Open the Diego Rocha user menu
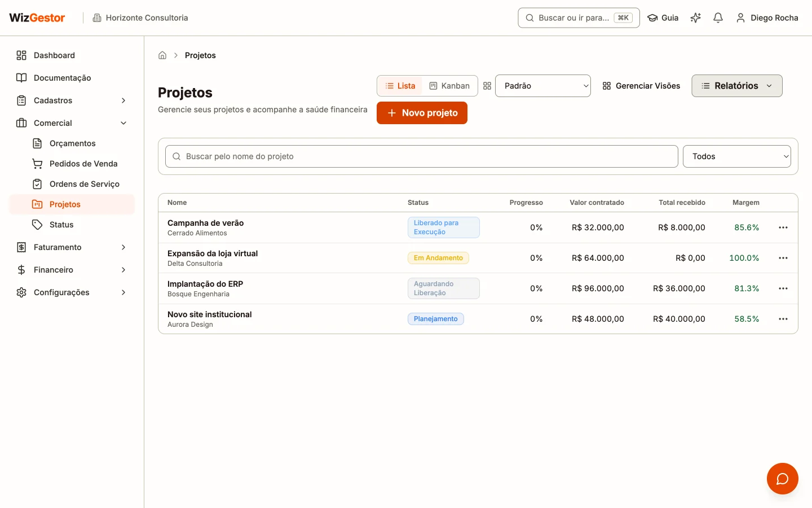Image resolution: width=812 pixels, height=508 pixels. tap(767, 17)
